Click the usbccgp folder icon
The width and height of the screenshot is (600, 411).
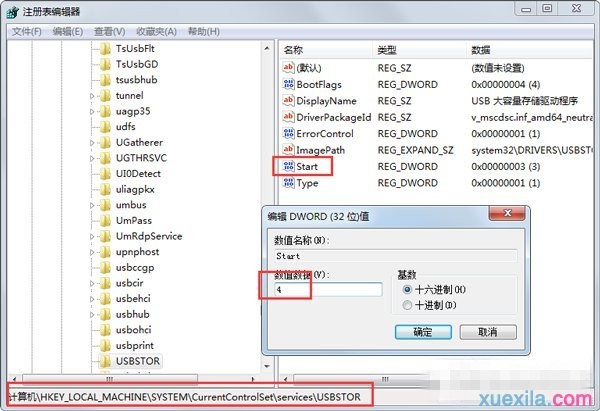(105, 267)
